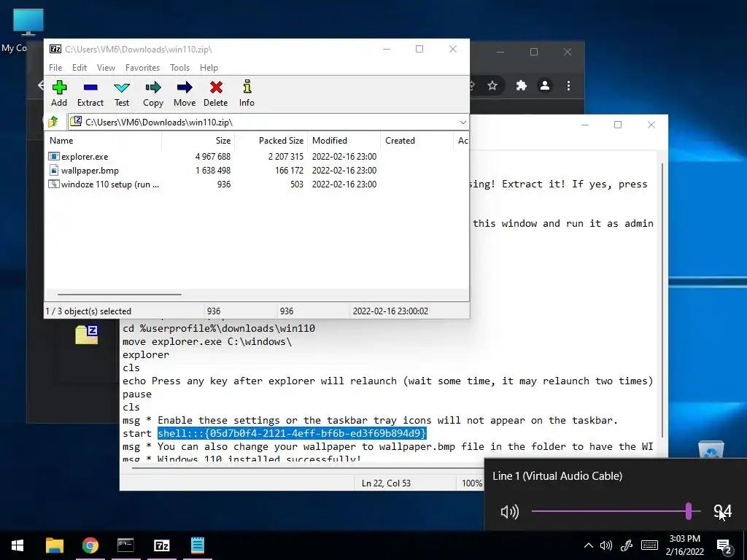747x560 pixels.
Task: Click the explorer.exe file icon
Action: [53, 157]
